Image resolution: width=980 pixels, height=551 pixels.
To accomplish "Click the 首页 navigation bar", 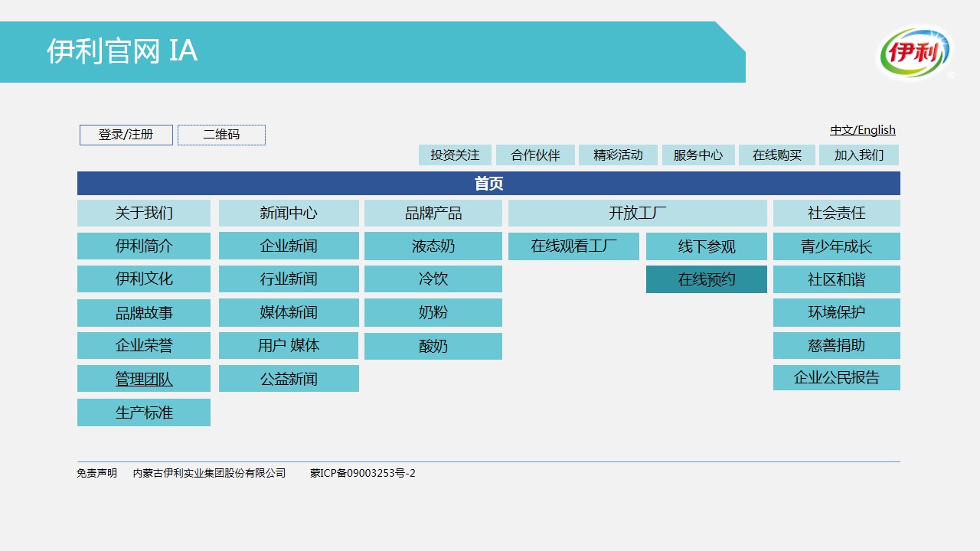I will 488,184.
